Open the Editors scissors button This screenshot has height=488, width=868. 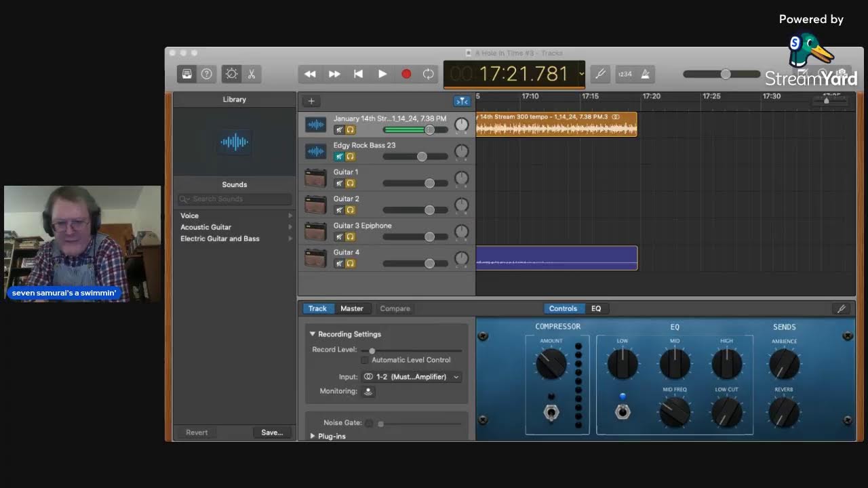pos(251,74)
